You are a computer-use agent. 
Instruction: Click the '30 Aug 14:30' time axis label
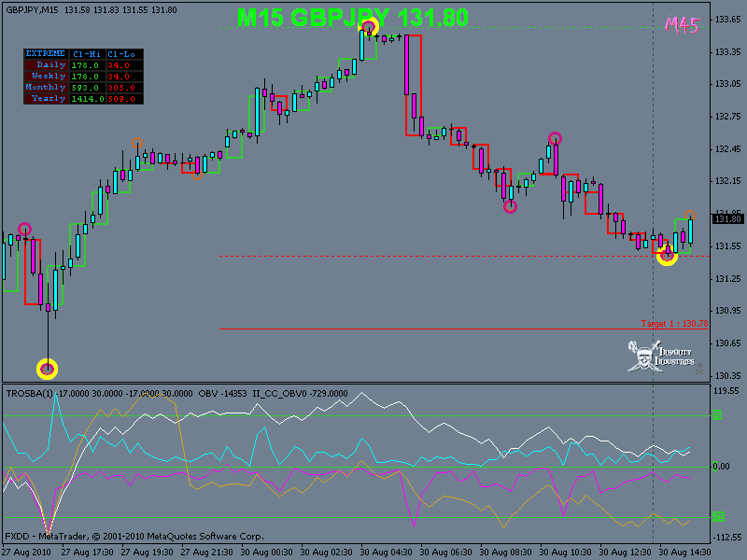[684, 553]
